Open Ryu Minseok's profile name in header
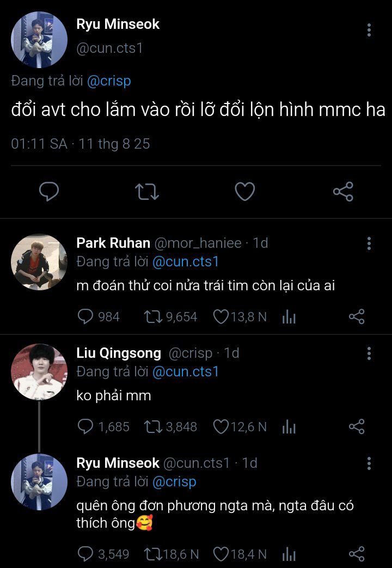The height and width of the screenshot is (568, 392). click(x=118, y=25)
